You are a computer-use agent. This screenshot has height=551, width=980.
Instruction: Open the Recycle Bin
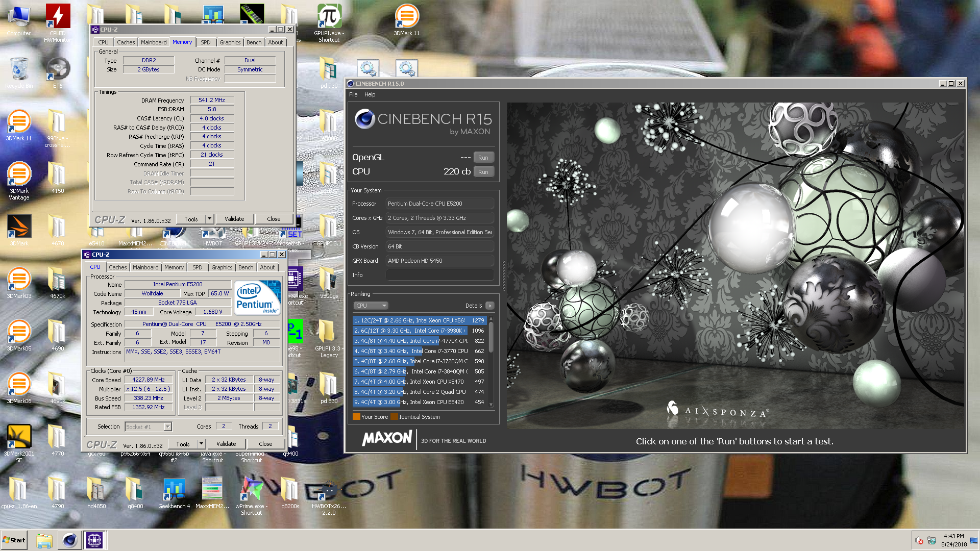click(19, 73)
